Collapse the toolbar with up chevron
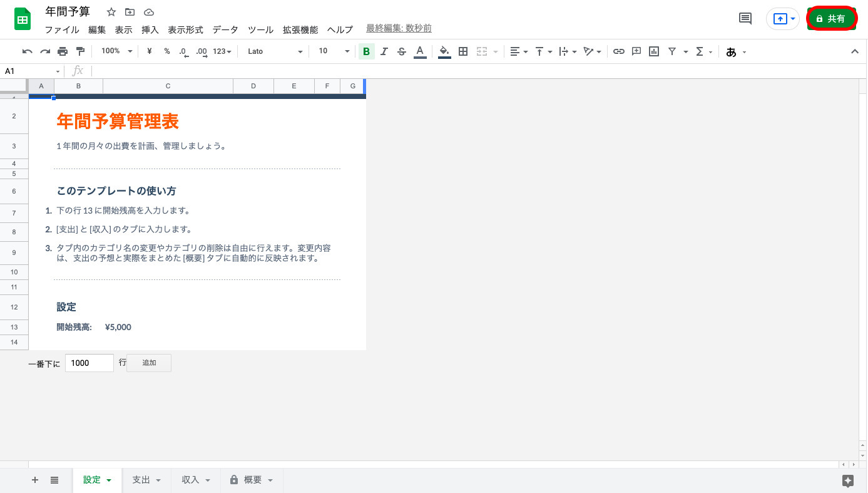This screenshot has width=868, height=493. tap(855, 51)
